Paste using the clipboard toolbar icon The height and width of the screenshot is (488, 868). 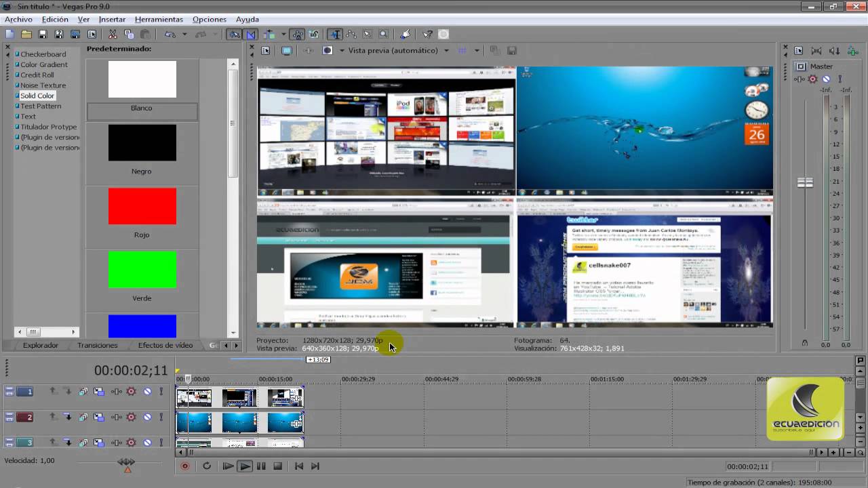coord(145,34)
